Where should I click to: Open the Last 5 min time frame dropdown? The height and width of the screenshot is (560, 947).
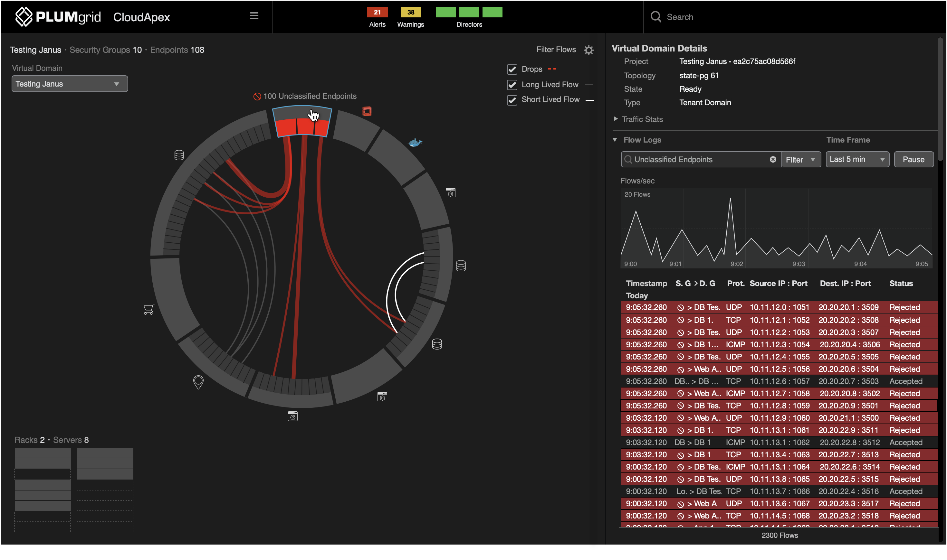[x=857, y=159]
